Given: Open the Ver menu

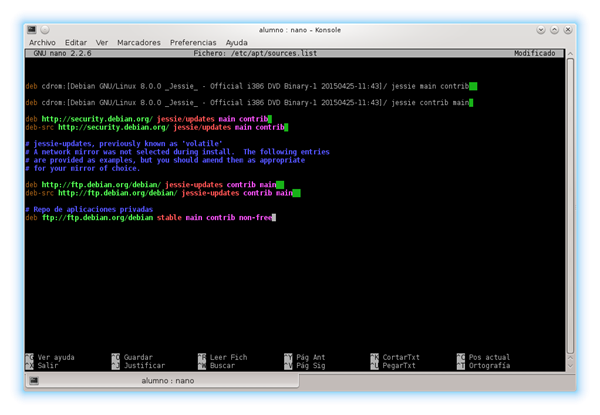Looking at the screenshot, I should click(102, 42).
